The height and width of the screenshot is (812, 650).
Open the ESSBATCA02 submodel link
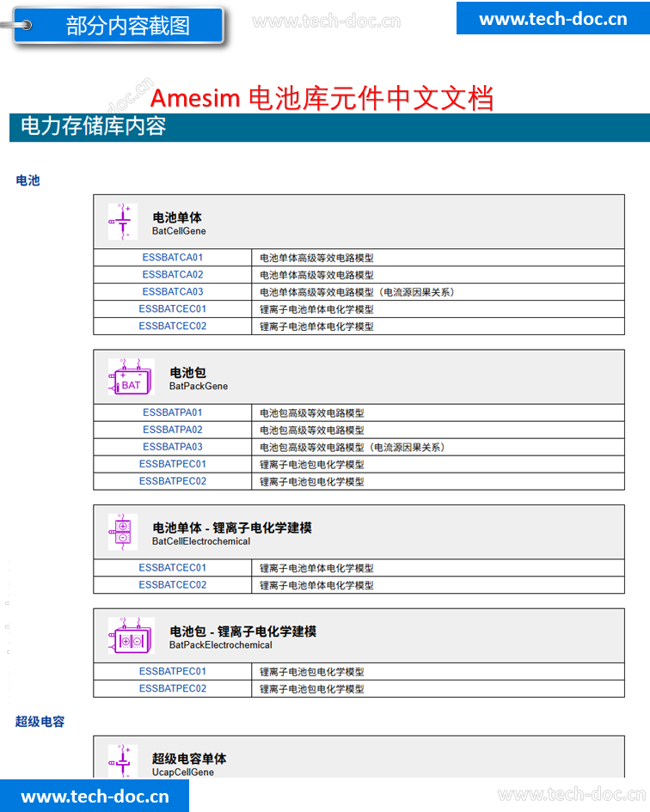[x=173, y=274]
